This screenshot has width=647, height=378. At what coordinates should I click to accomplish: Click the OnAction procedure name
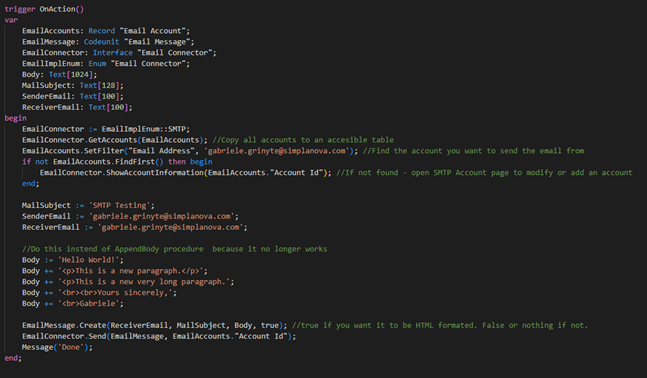tap(57, 9)
